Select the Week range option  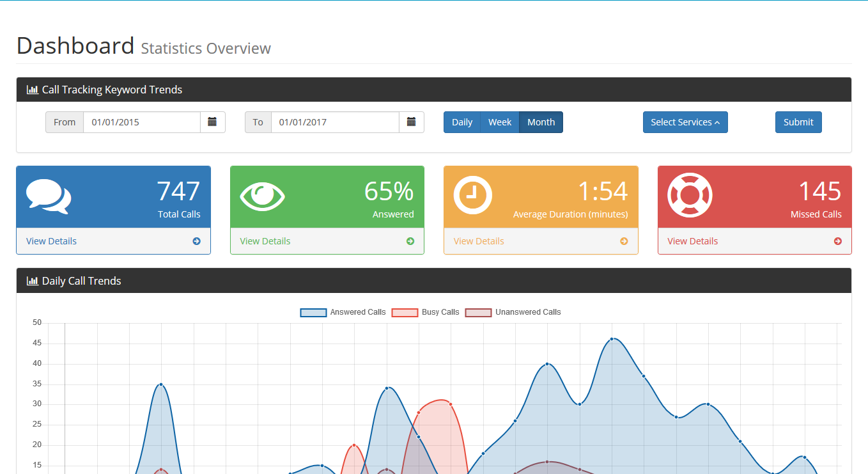[x=500, y=122]
